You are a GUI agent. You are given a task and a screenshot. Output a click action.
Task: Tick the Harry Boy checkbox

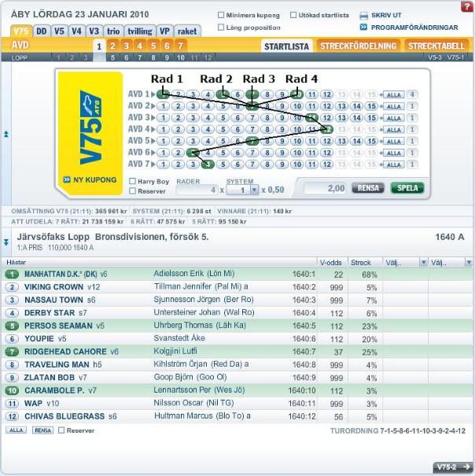(x=132, y=181)
